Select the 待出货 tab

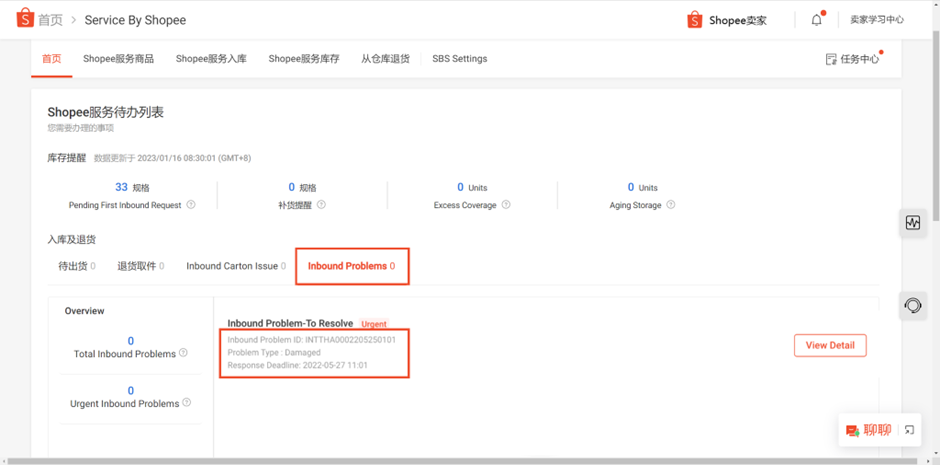[77, 266]
